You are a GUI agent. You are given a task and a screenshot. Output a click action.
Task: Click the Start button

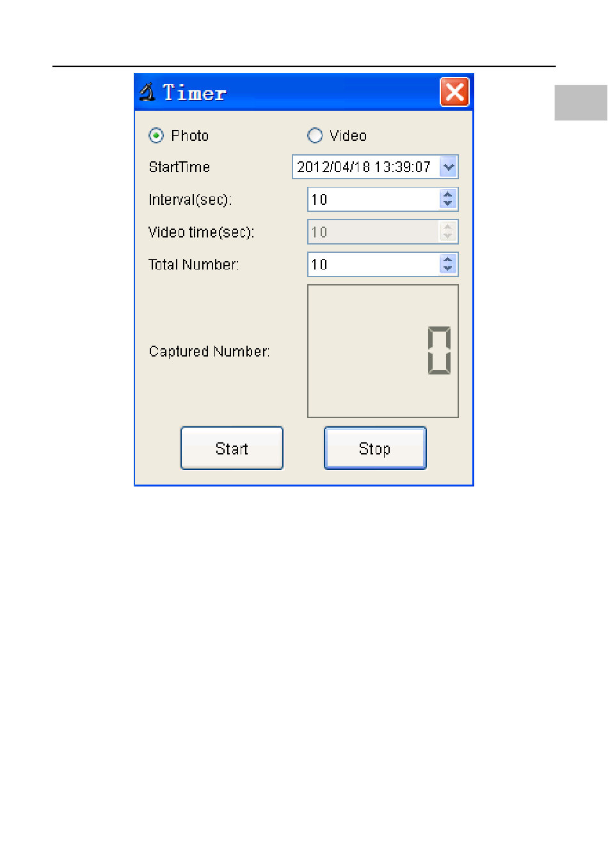coord(232,448)
